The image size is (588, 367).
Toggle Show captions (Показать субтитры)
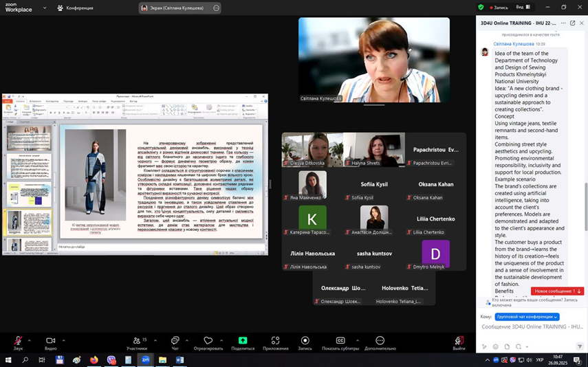(340, 341)
